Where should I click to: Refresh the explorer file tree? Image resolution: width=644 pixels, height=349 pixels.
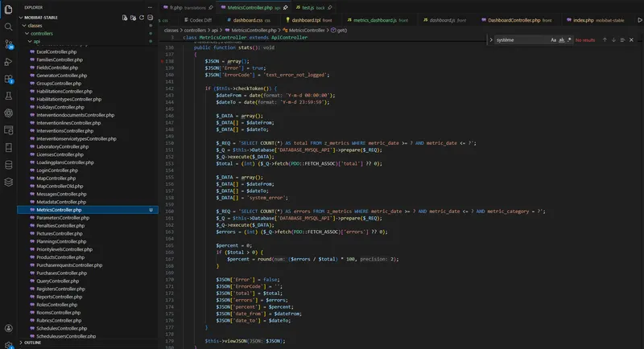pos(142,18)
